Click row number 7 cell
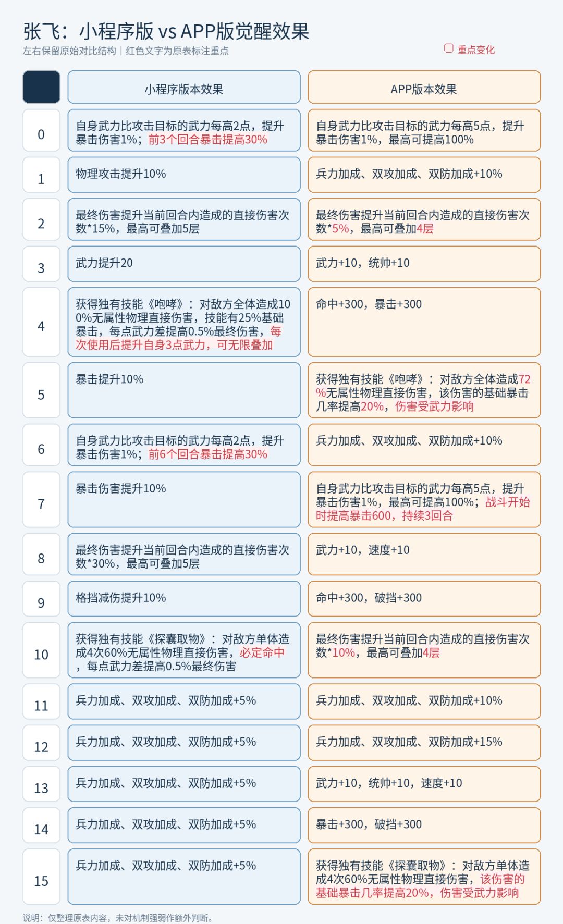The height and width of the screenshot is (924, 563). coord(41,500)
